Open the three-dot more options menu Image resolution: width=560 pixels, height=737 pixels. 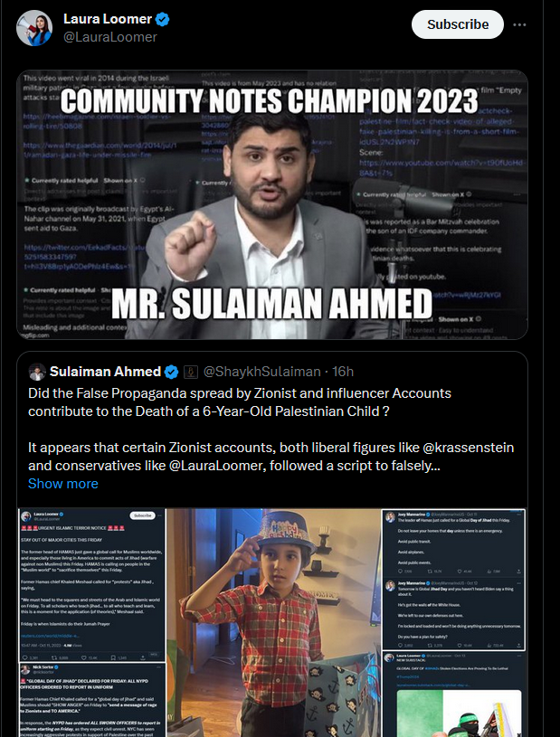click(519, 24)
